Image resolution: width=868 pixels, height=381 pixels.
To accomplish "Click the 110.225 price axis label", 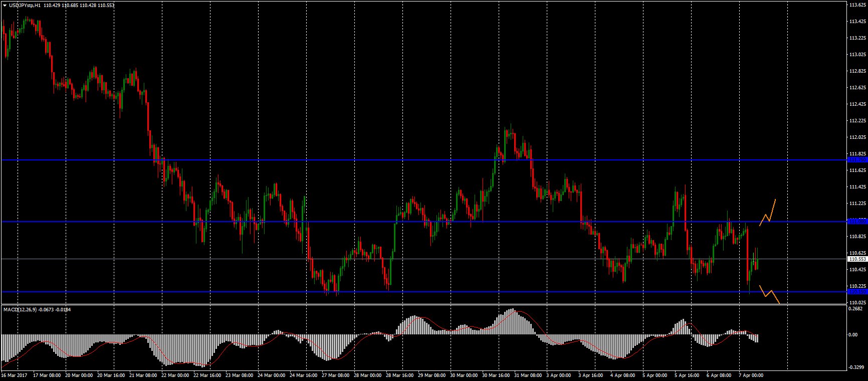I will pos(858,286).
